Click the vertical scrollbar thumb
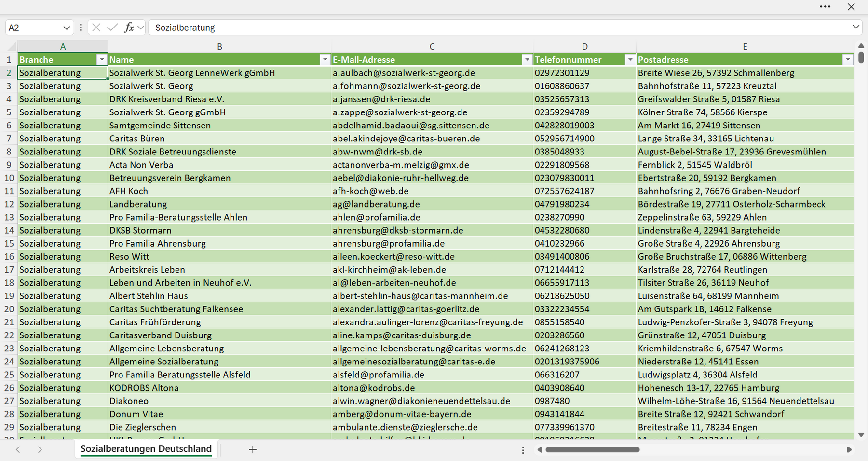 pyautogui.click(x=861, y=57)
